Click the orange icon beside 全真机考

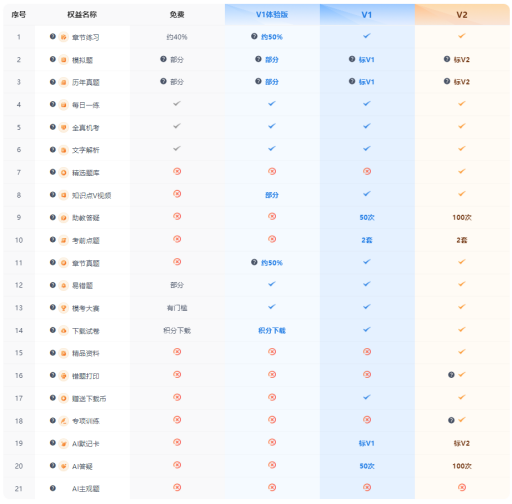[x=63, y=127]
